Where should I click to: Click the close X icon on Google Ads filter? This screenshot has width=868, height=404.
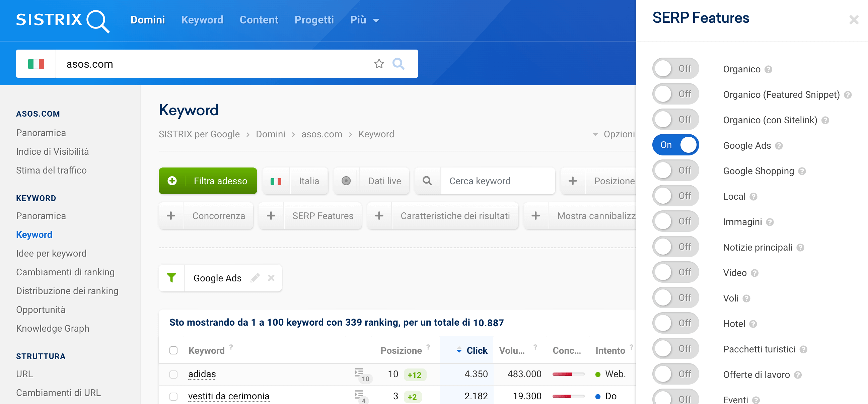click(x=271, y=277)
